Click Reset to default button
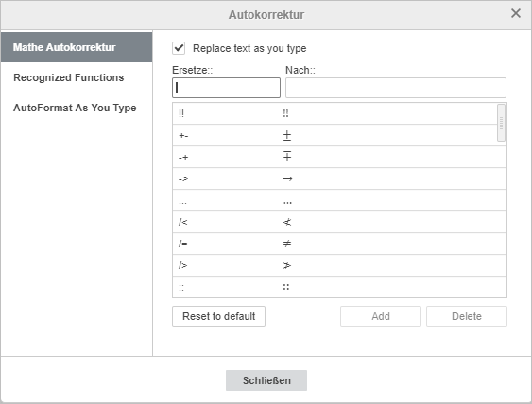Screen dimensions: 532x404 click(219, 316)
